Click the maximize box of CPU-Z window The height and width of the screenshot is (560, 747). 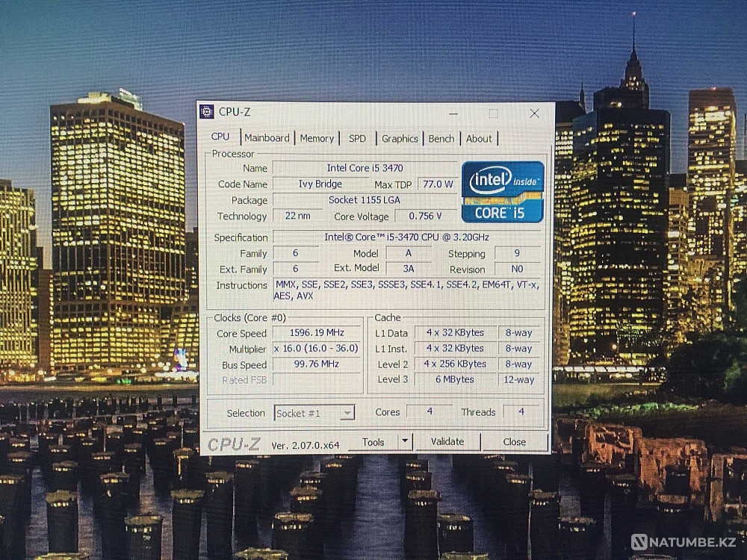[x=494, y=113]
